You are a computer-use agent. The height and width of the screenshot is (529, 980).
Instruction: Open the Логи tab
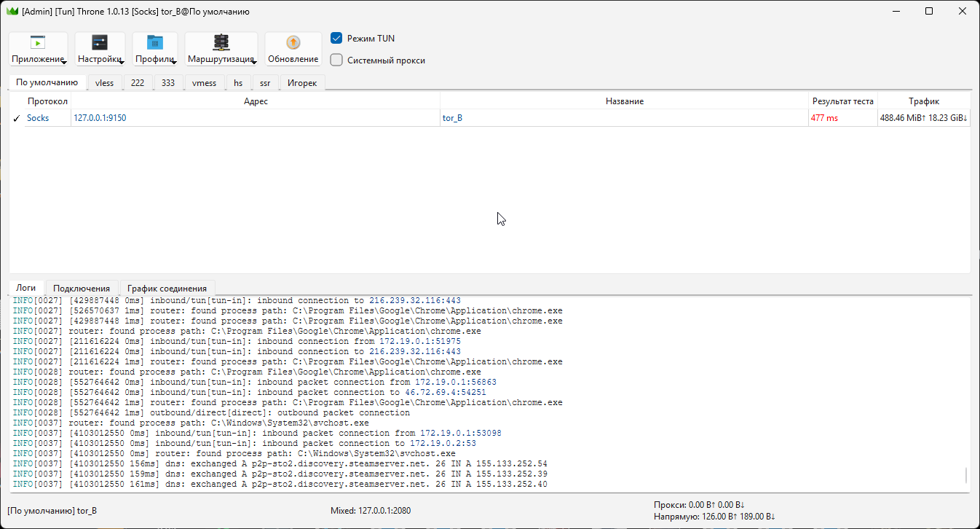(x=26, y=288)
